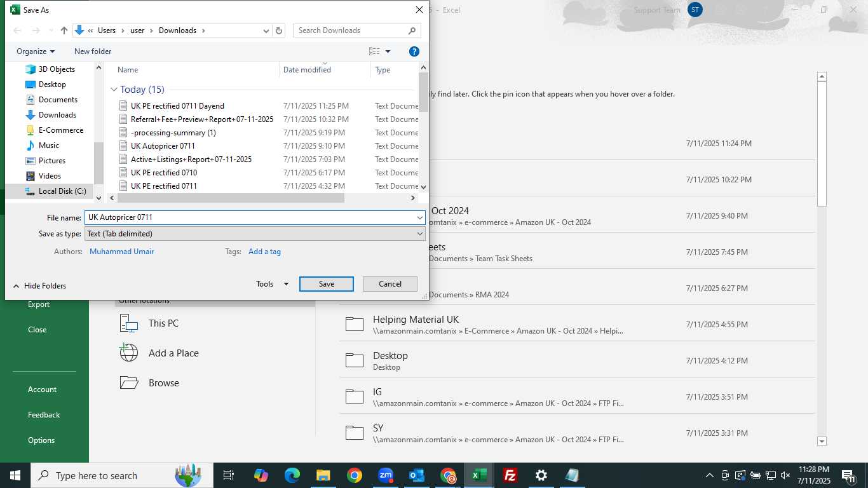Collapse the Today (15) group
Image resolution: width=868 pixels, height=488 pixels.
[x=114, y=90]
